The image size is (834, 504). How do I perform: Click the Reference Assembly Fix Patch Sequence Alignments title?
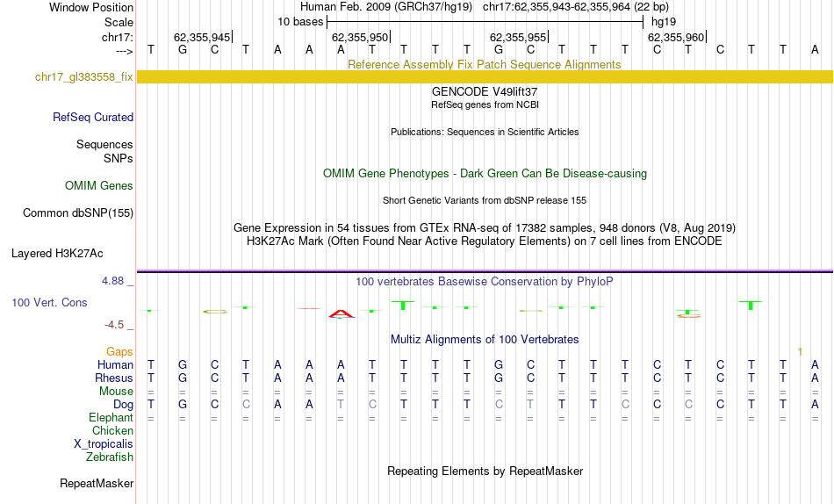pyautogui.click(x=485, y=64)
